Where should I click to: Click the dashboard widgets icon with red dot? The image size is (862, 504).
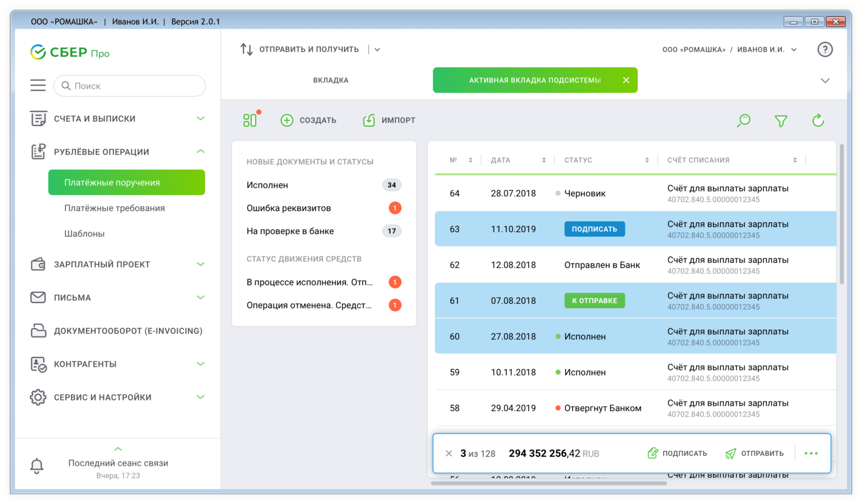pos(250,120)
